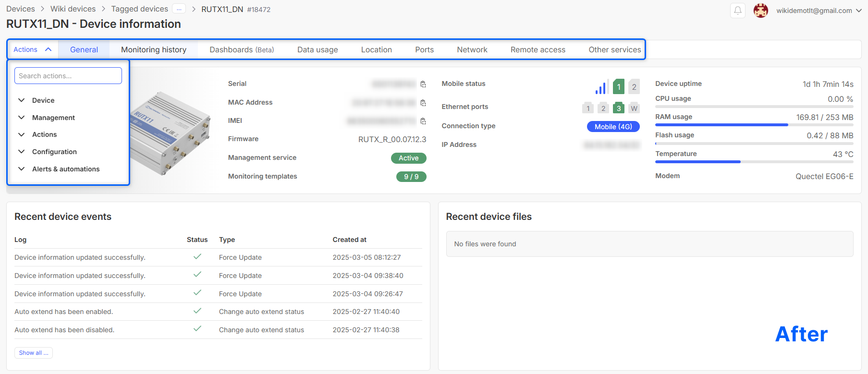Switch to the Monitoring history tab
Viewport: 868px width, 374px height.
tap(154, 49)
